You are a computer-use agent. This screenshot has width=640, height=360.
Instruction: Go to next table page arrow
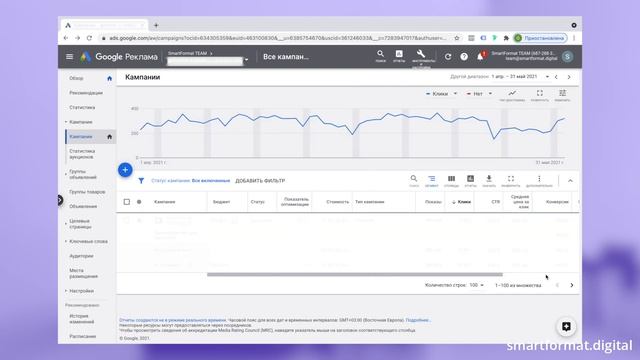571,285
